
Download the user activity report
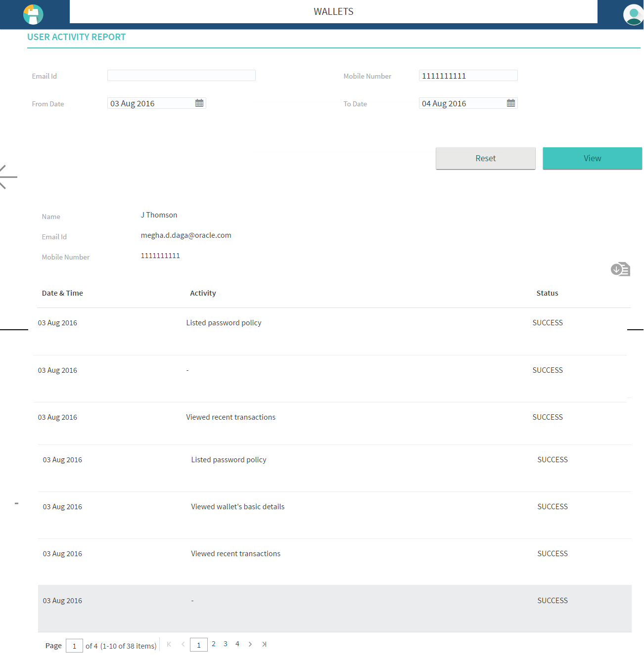(620, 269)
